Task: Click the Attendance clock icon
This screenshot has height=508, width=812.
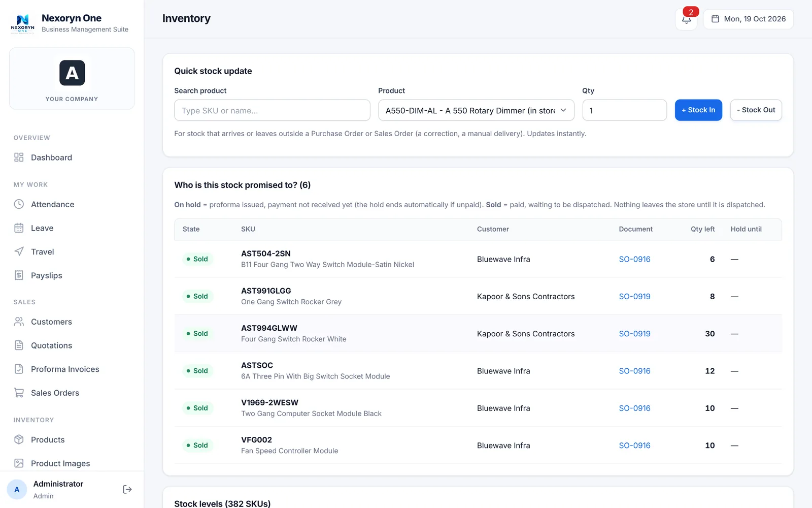Action: click(19, 204)
